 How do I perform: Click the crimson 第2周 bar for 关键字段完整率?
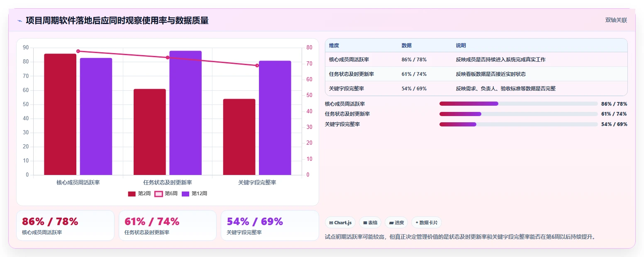tap(239, 137)
